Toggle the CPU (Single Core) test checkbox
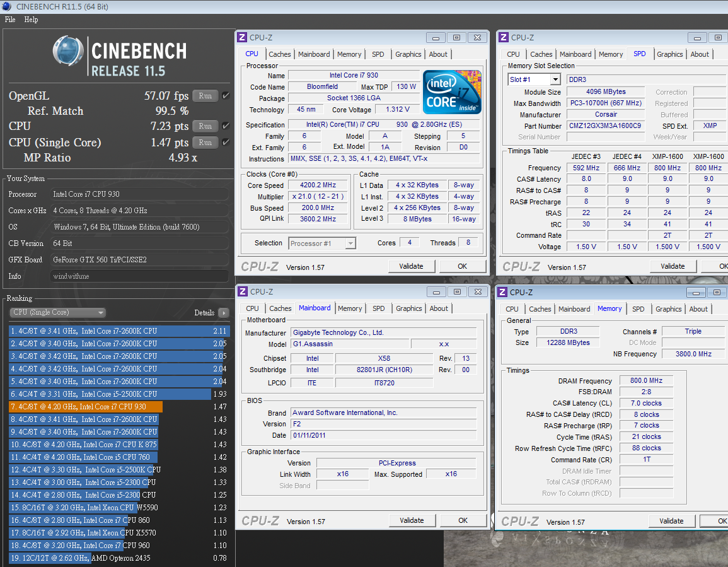Image resolution: width=728 pixels, height=567 pixels. coord(226,142)
